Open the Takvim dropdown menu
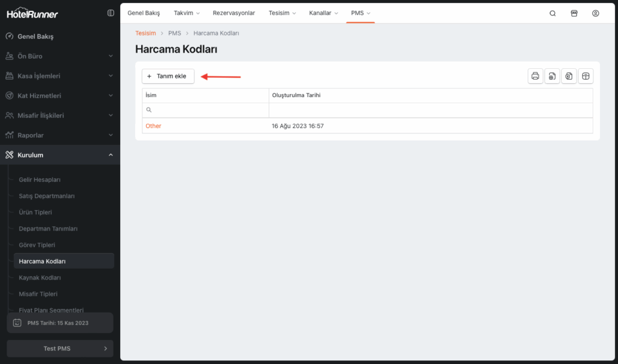618x364 pixels. (x=186, y=13)
